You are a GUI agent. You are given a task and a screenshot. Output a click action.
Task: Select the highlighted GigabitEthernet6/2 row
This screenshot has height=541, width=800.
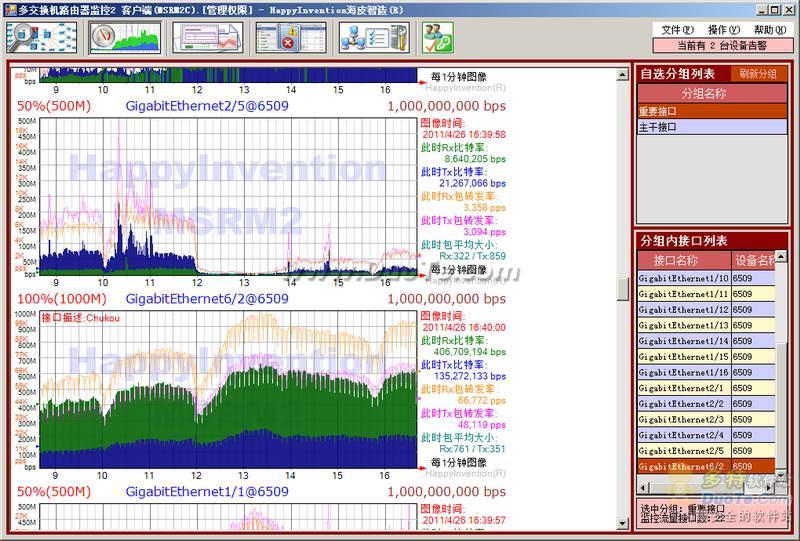[681, 466]
